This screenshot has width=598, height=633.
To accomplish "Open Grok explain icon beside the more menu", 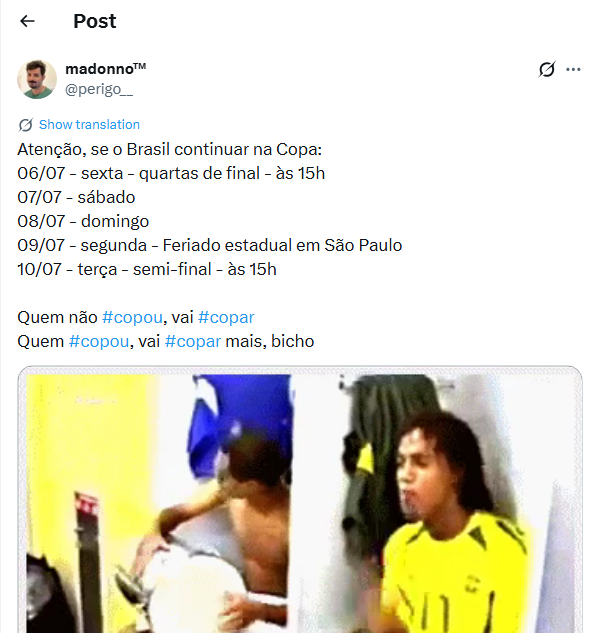I will tap(547, 69).
